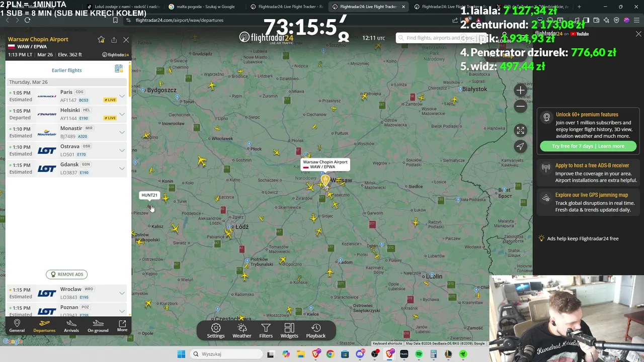The height and width of the screenshot is (362, 644).
Task: Click the Windows taskbar Wyszukaj search box
Action: pos(226,354)
